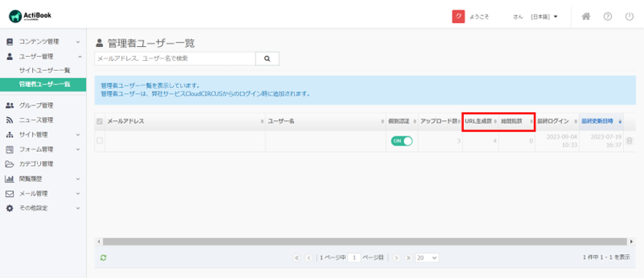Screen dimensions: 644x278
Task: Click the scrollbar right arrow
Action: [632, 241]
